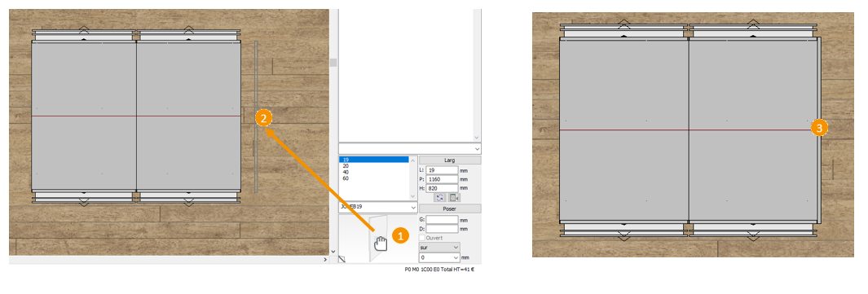Select width 60 in the size list

pos(373,178)
